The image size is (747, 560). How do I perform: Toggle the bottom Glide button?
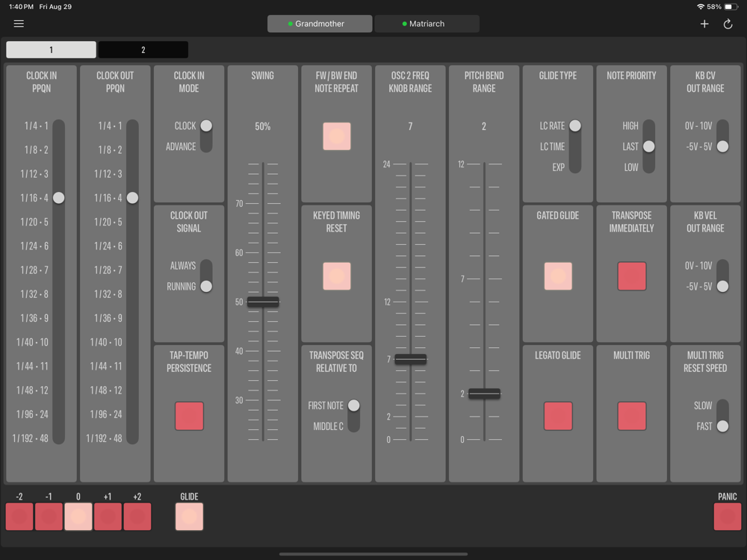(189, 517)
